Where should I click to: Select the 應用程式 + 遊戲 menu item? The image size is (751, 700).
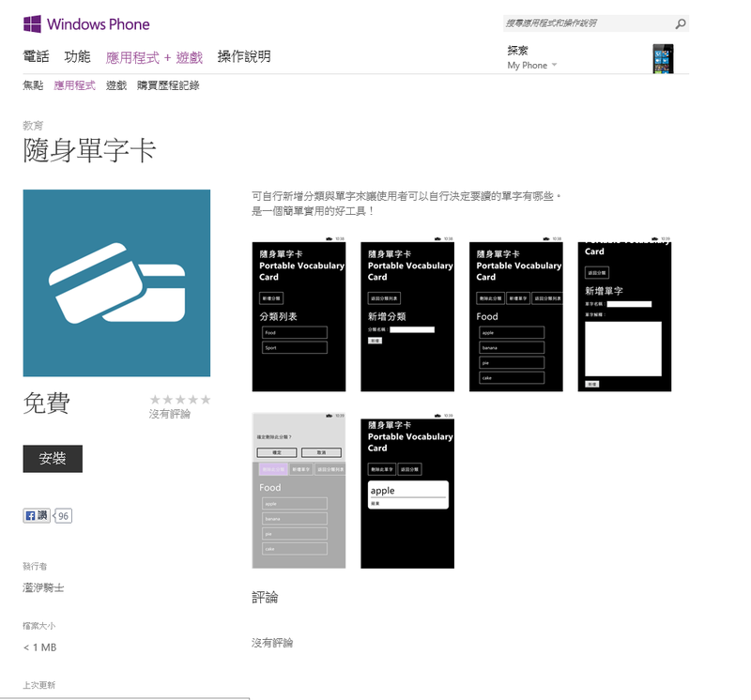tap(154, 57)
